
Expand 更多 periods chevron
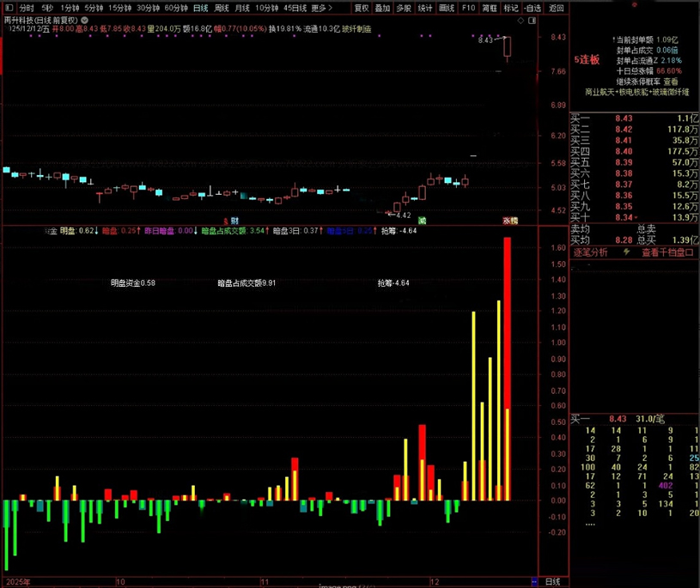click(322, 8)
